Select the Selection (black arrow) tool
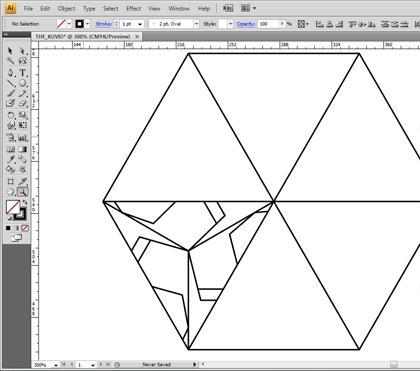Image resolution: width=420 pixels, height=371 pixels. [x=10, y=51]
